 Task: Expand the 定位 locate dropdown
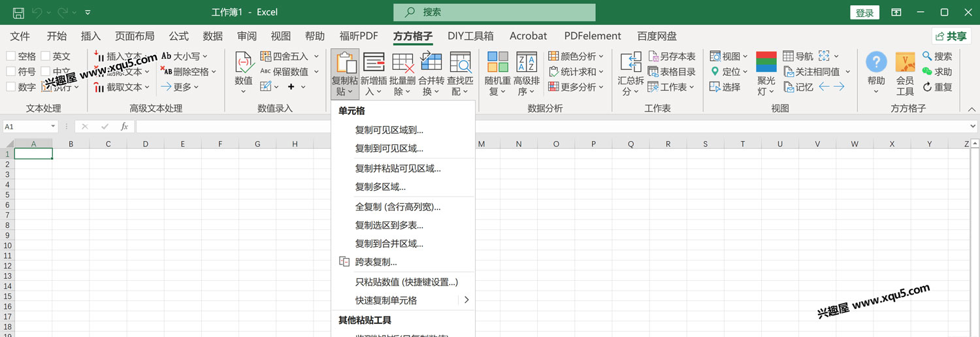[x=745, y=71]
